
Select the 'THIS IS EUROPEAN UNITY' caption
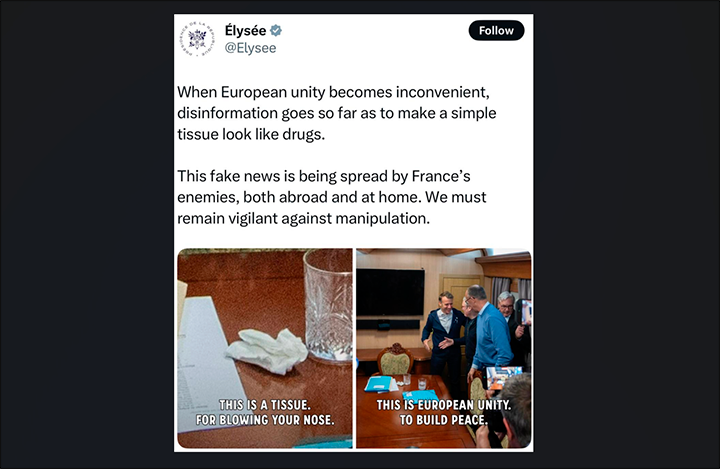tap(444, 412)
